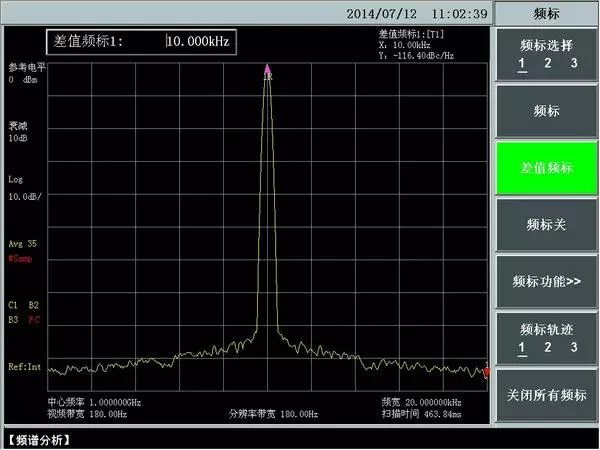The height and width of the screenshot is (450, 600).
Task: Turn off marker with 频标关
Action: pyautogui.click(x=546, y=224)
